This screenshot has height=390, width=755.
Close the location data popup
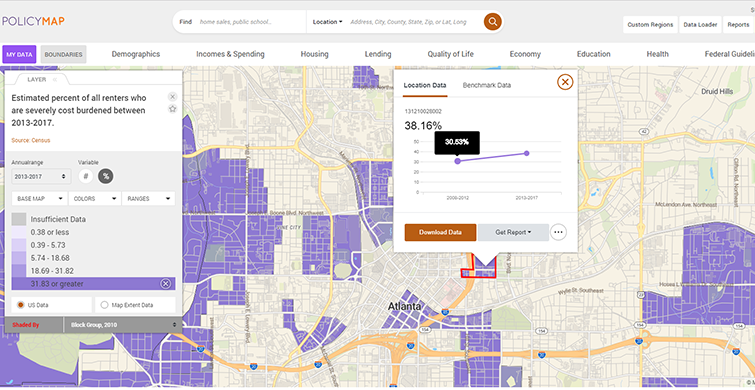click(565, 82)
